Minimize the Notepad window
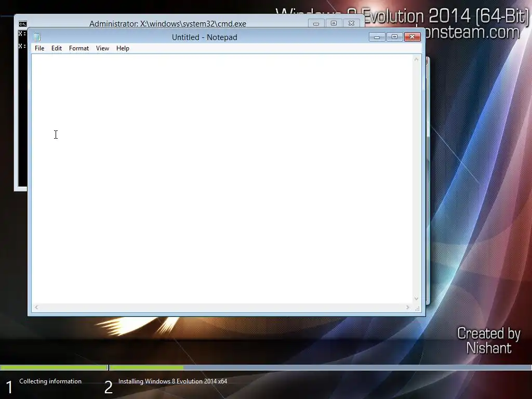The width and height of the screenshot is (532, 399). [x=377, y=37]
